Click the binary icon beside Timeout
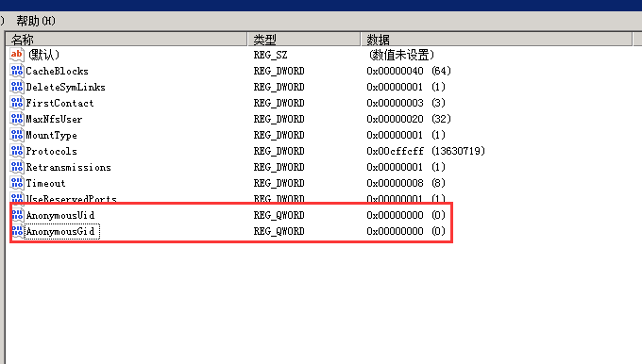 tap(17, 183)
